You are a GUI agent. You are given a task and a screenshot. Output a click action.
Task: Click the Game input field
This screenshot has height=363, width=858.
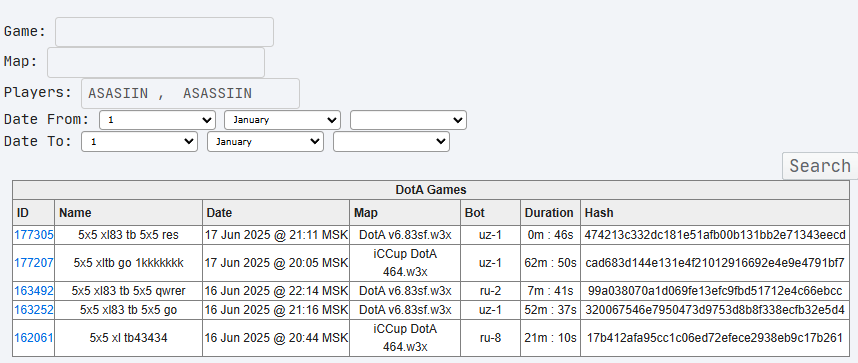click(x=164, y=32)
